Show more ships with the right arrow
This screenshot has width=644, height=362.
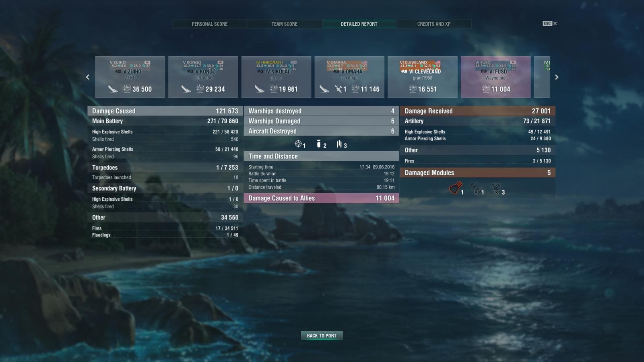tap(557, 77)
